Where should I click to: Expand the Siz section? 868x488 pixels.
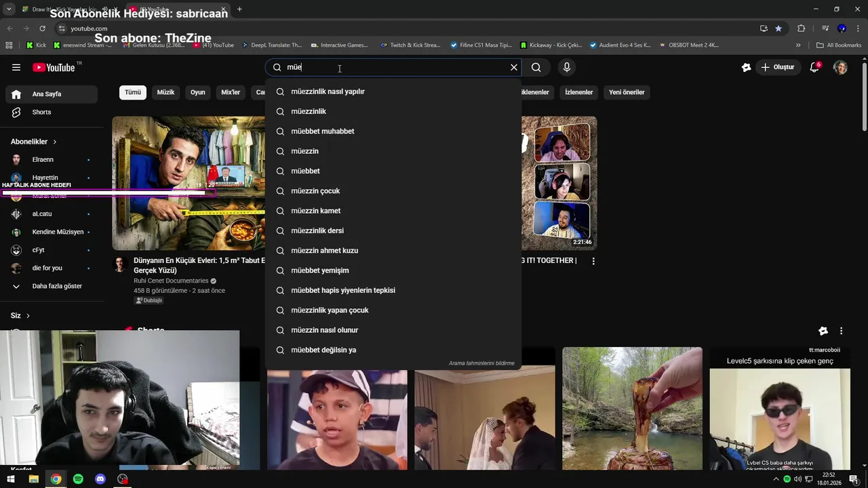(20, 316)
